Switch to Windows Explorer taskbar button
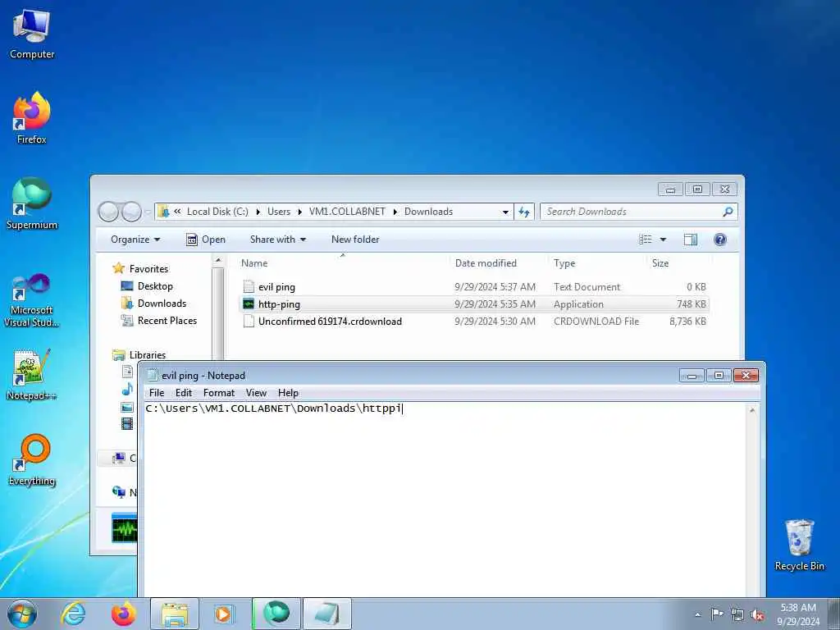This screenshot has width=840, height=630. click(x=175, y=614)
